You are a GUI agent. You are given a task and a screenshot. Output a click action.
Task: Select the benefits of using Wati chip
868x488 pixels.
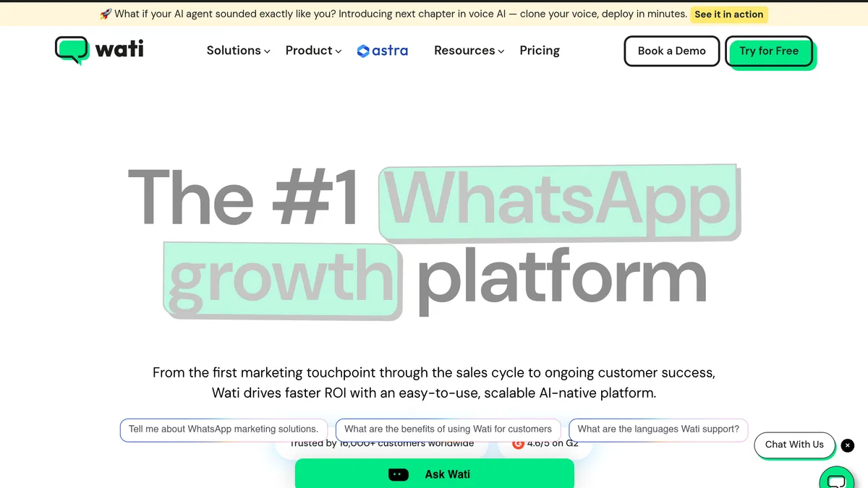point(448,429)
